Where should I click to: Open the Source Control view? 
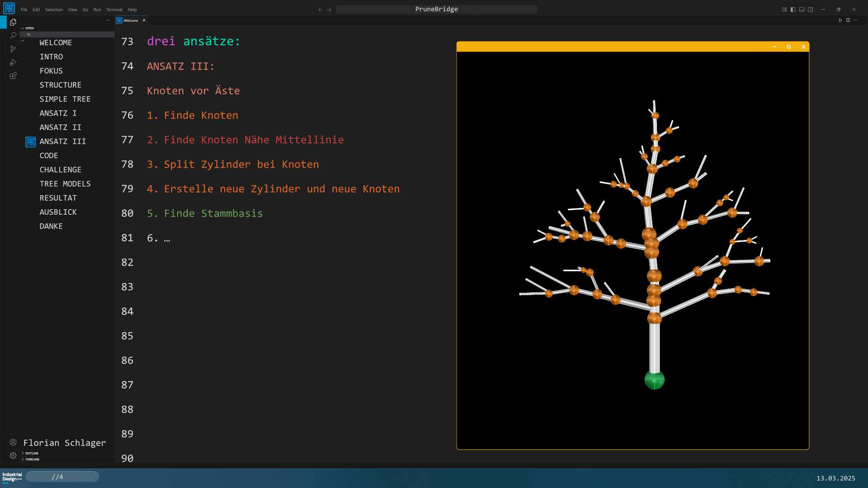click(13, 49)
